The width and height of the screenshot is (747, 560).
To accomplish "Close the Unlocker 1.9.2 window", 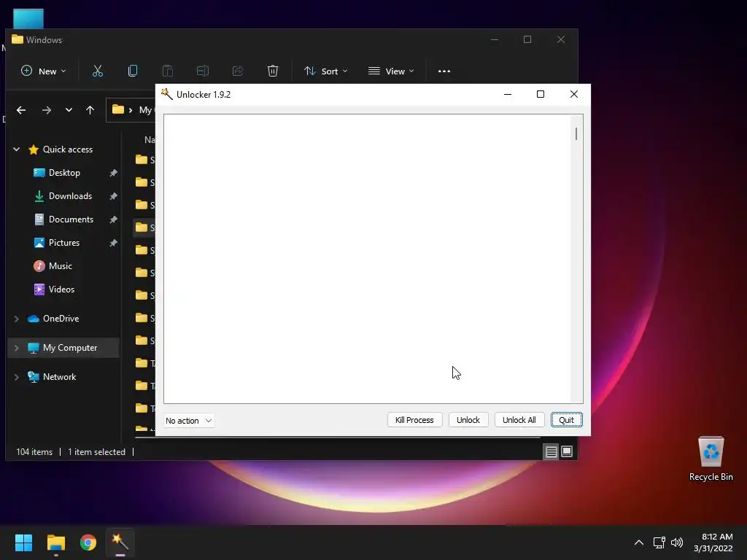I will (x=574, y=94).
